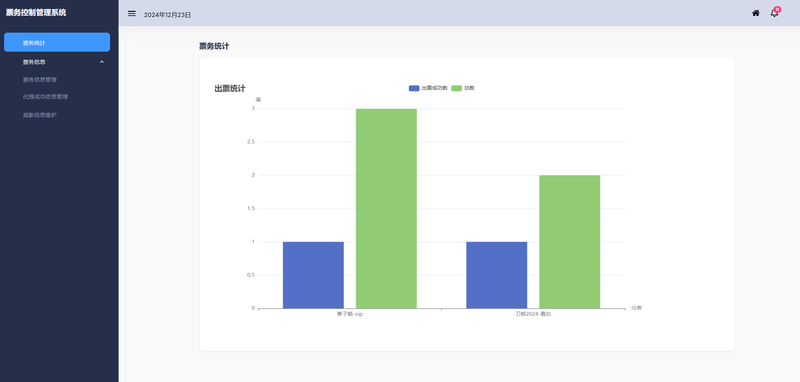Open 代理成功信息管理 in the sidebar
The width and height of the screenshot is (800, 382).
(45, 96)
